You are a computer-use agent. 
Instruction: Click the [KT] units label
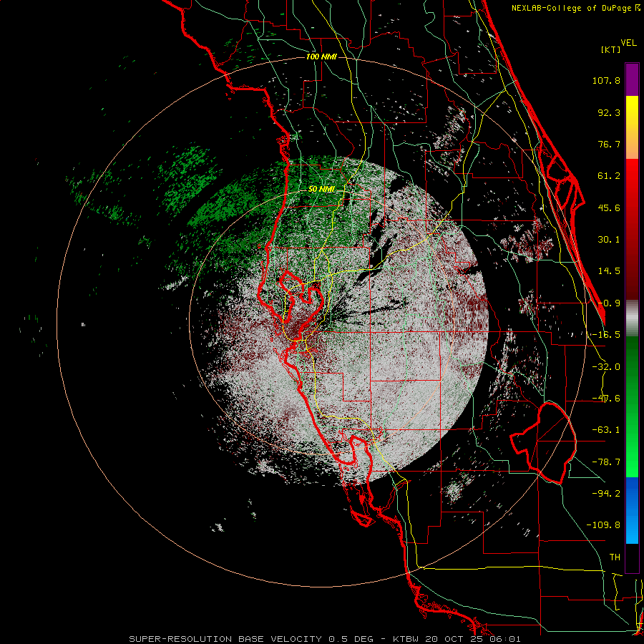coord(611,49)
